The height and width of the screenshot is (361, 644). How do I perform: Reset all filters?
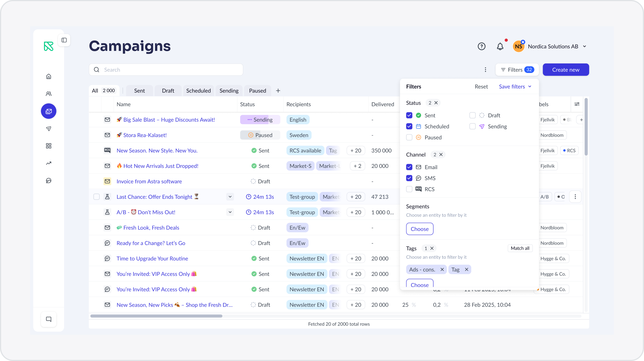[481, 86]
